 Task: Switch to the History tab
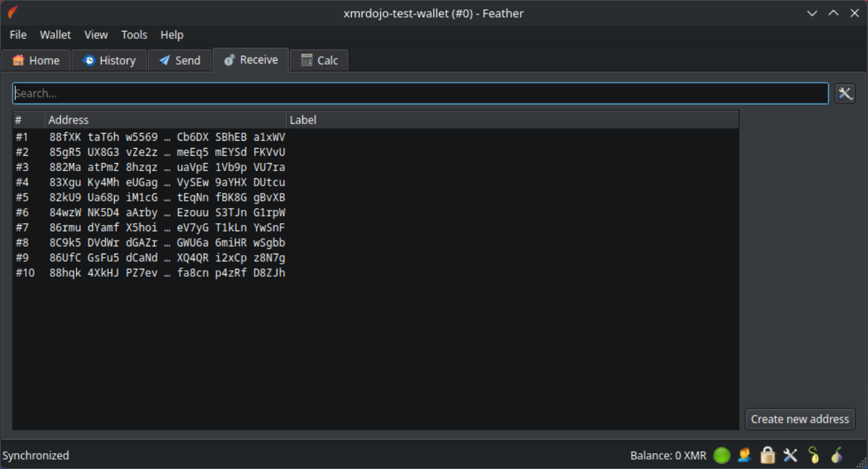[x=109, y=60]
